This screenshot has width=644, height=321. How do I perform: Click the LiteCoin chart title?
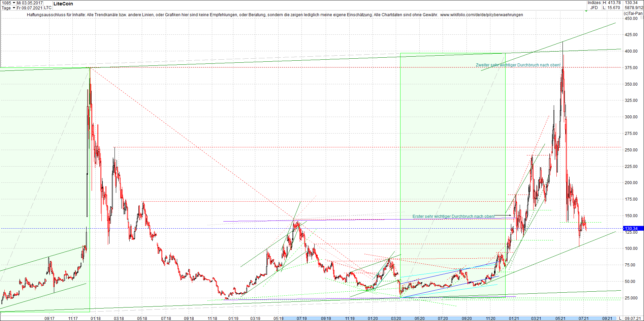pyautogui.click(x=63, y=4)
